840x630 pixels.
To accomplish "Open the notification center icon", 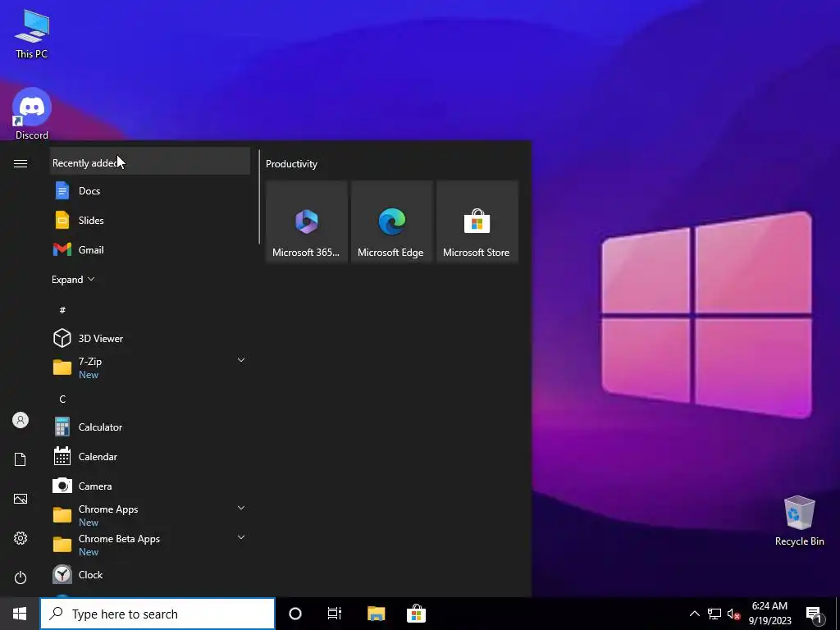I will pos(814,614).
